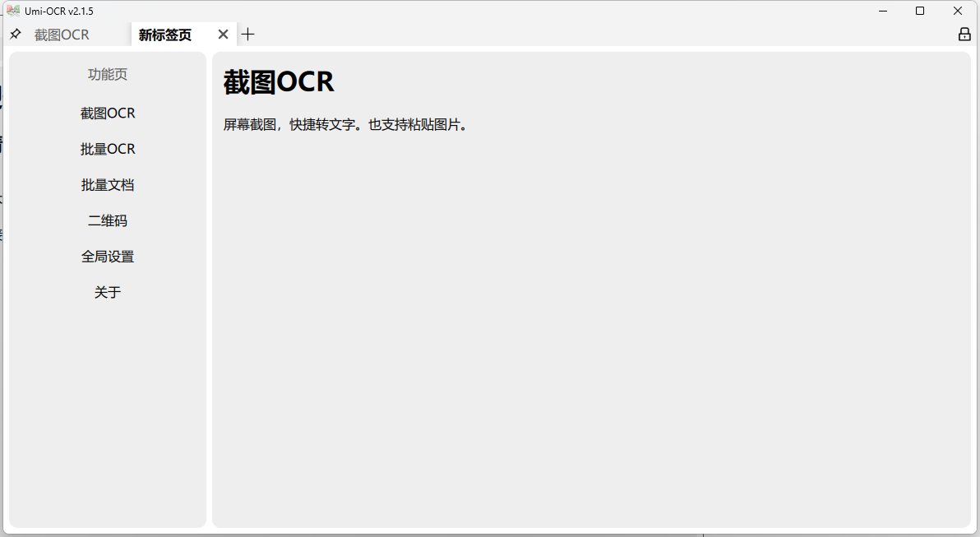Select the 新标签页 tab
The image size is (980, 537).
(165, 35)
